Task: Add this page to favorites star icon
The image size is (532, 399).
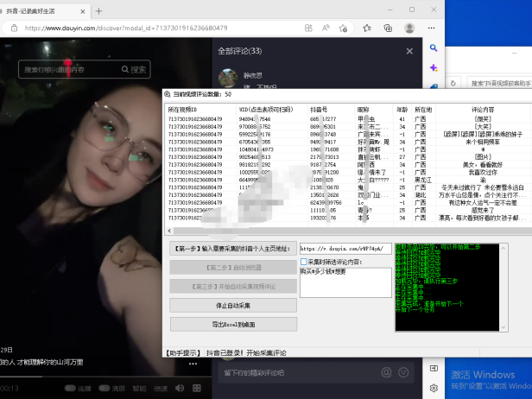Action: click(343, 28)
